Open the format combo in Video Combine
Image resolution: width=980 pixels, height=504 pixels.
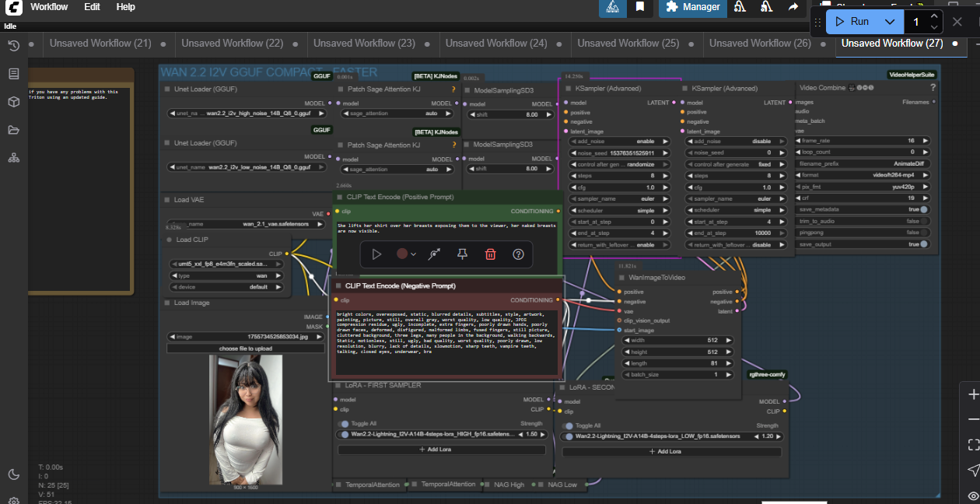864,176
